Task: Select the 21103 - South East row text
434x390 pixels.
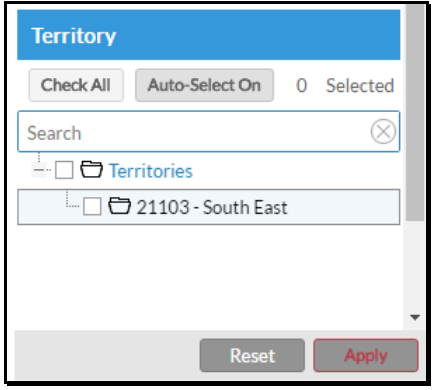Action: pyautogui.click(x=212, y=207)
